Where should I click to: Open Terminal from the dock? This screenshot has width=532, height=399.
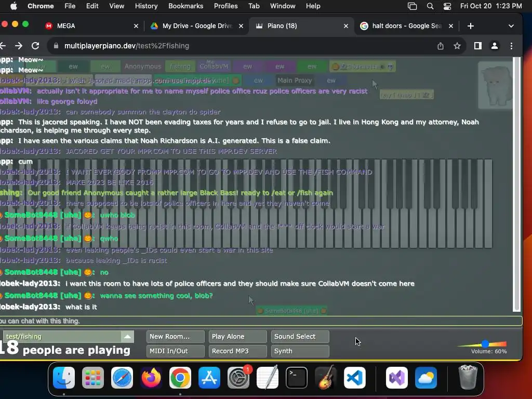(x=297, y=378)
